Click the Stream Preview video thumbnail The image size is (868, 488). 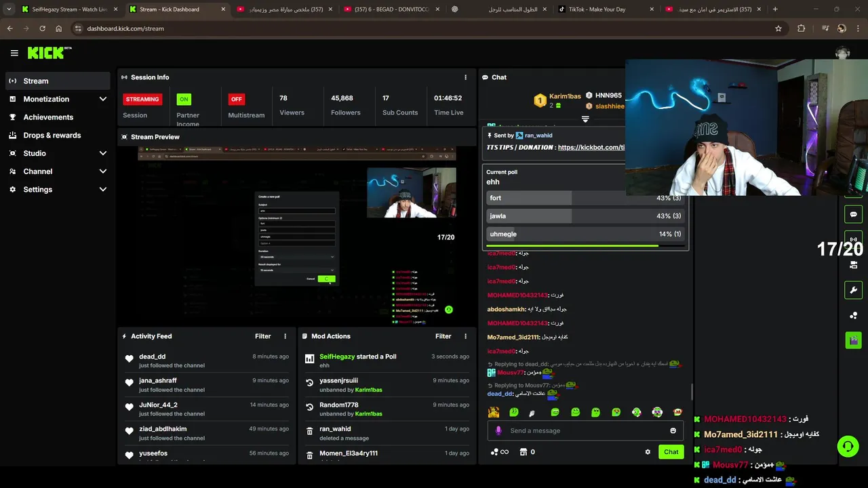296,236
